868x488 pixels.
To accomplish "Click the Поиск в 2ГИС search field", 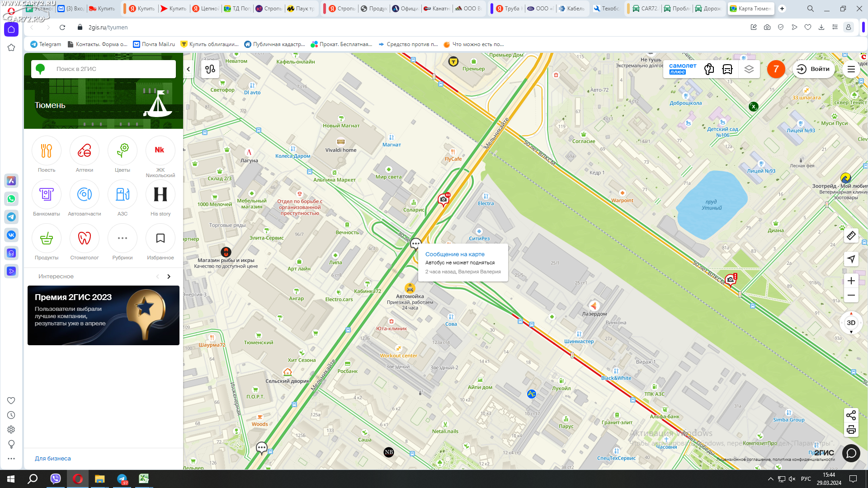I will pos(104,69).
